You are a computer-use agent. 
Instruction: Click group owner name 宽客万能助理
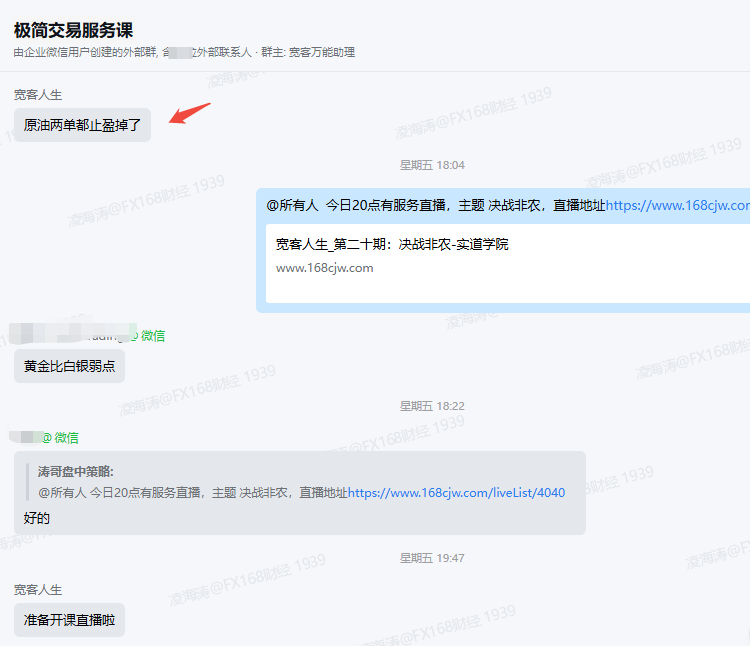click(322, 52)
